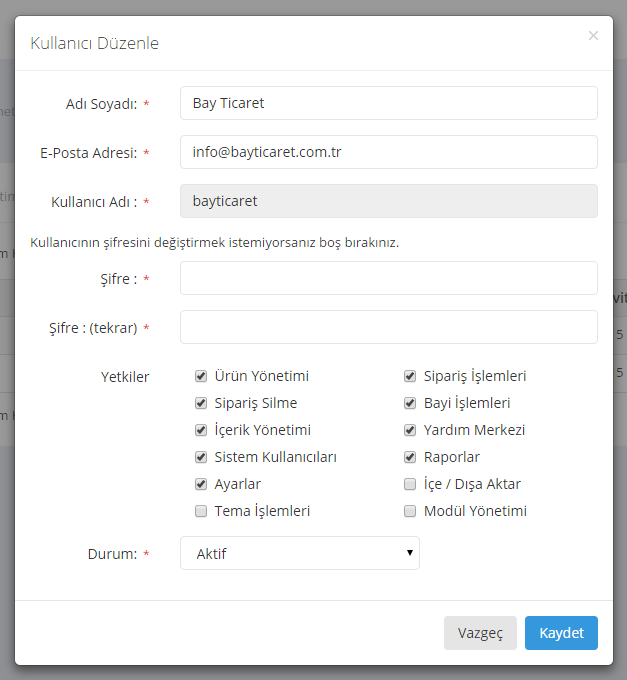Enable the Tema İşlemleri checkbox
Image resolution: width=627 pixels, height=680 pixels.
coord(201,512)
